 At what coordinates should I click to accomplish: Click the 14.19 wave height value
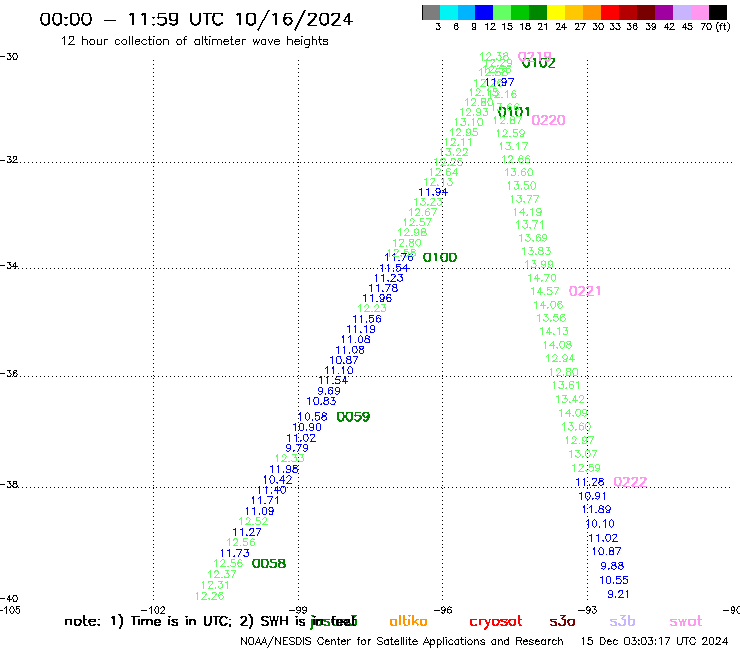click(x=528, y=212)
